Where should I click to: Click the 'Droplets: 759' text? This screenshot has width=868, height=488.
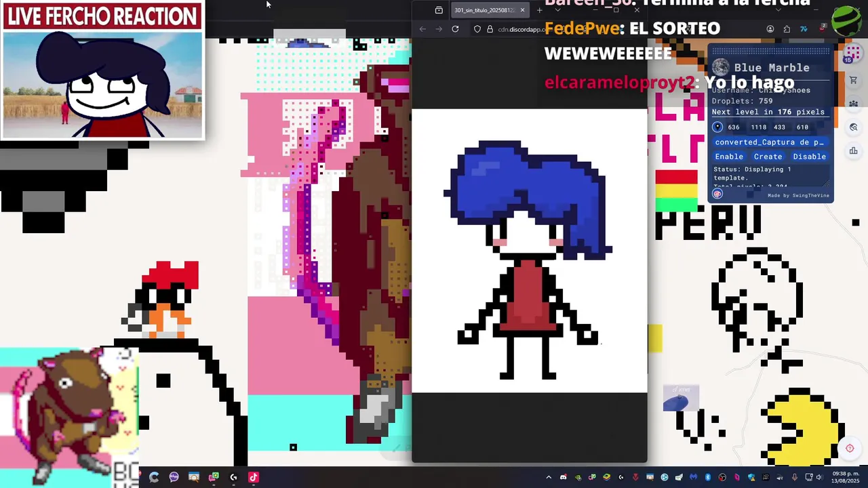(x=742, y=101)
